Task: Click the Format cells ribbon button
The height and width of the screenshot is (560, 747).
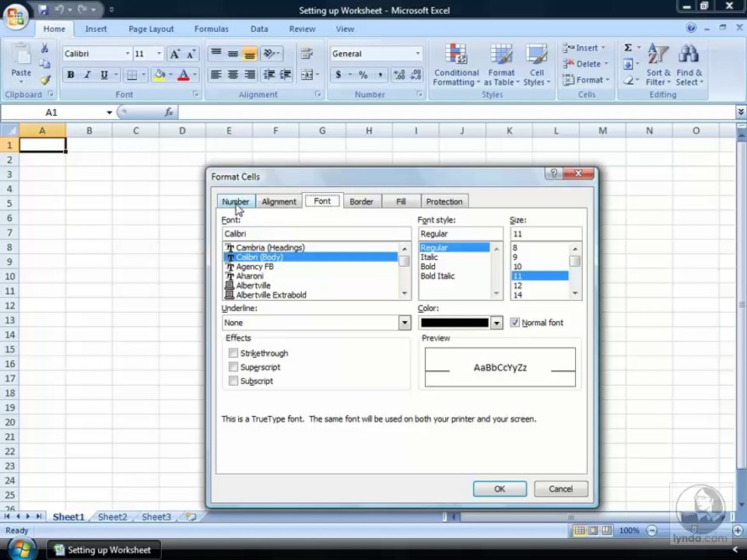Action: click(586, 80)
